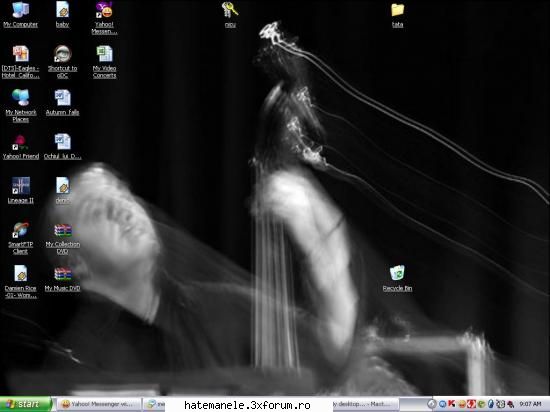Click the taskbar clock showing 9:07 AM

pyautogui.click(x=530, y=404)
